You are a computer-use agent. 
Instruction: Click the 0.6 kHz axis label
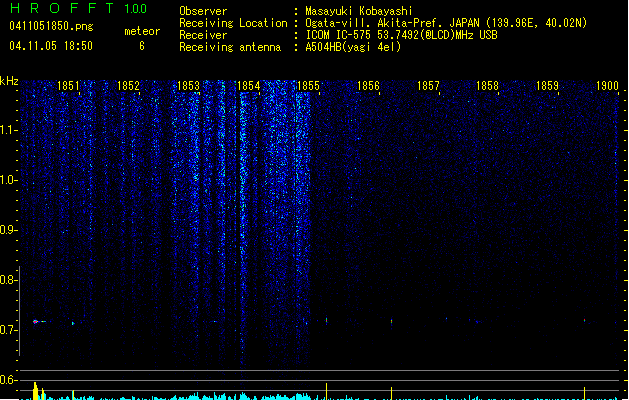[x=8, y=380]
